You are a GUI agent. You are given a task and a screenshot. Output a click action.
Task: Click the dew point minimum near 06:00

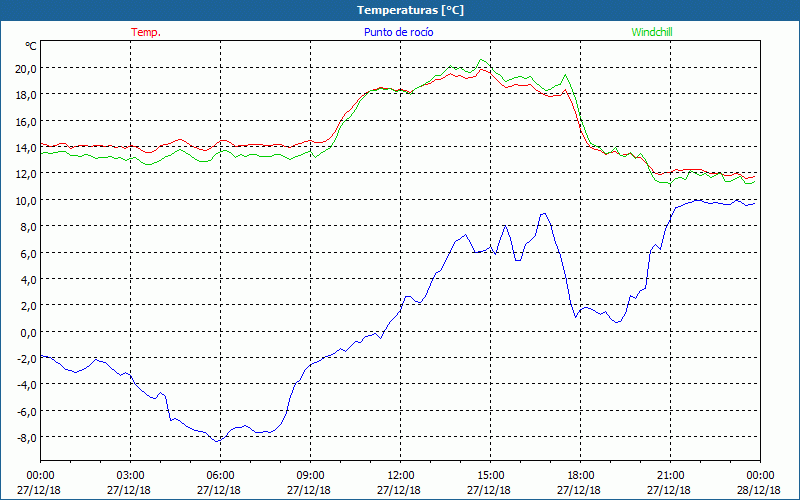click(218, 441)
